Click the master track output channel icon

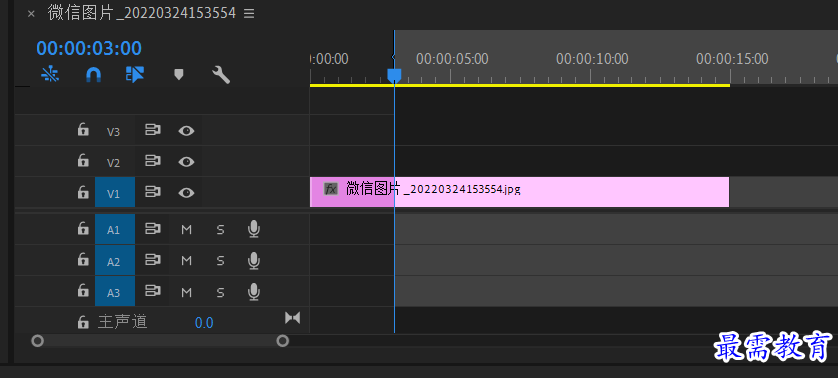click(x=292, y=318)
